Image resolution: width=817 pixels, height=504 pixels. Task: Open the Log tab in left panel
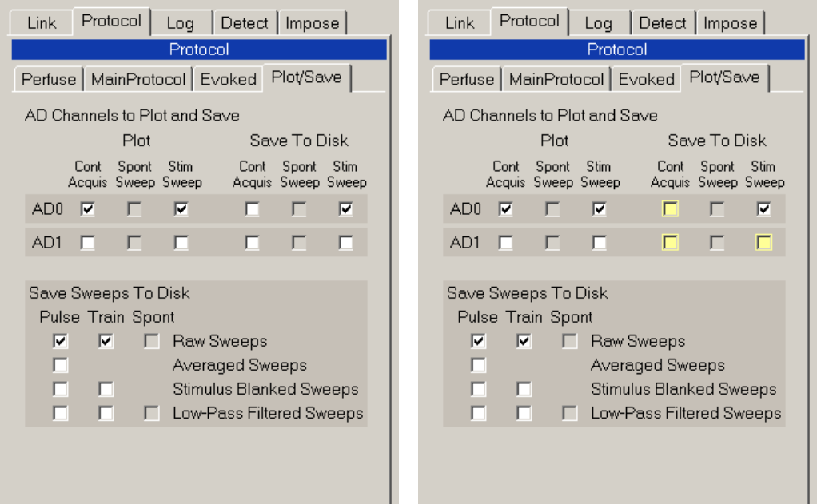tap(181, 23)
